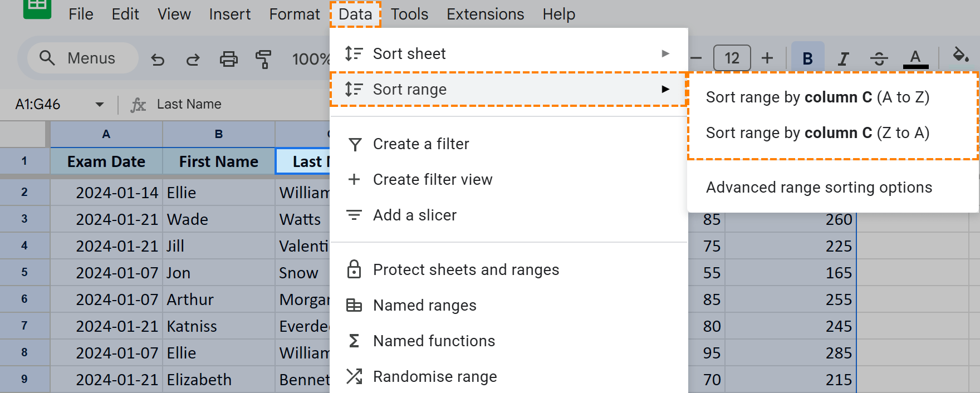Click the First Name header cell
This screenshot has height=393, width=980.
219,161
